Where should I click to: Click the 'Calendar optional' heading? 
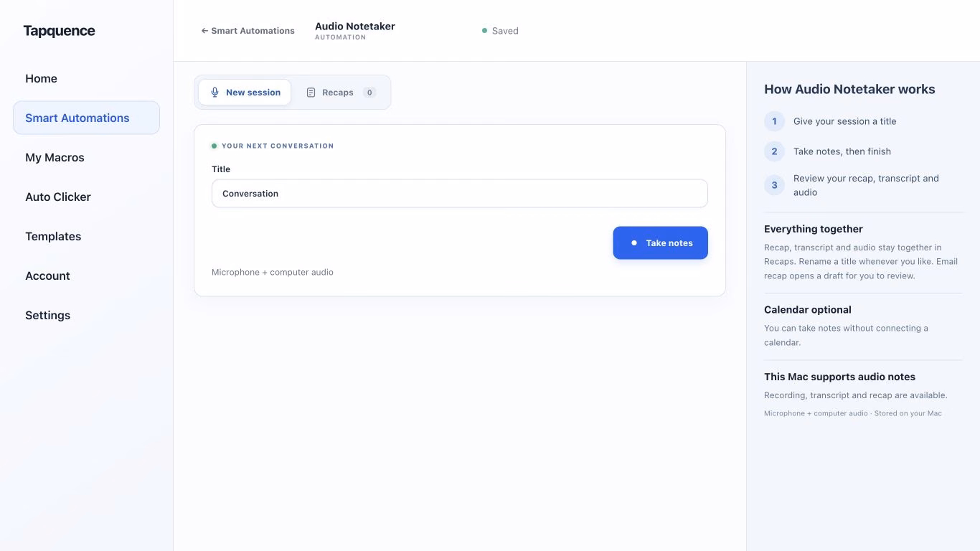point(808,310)
